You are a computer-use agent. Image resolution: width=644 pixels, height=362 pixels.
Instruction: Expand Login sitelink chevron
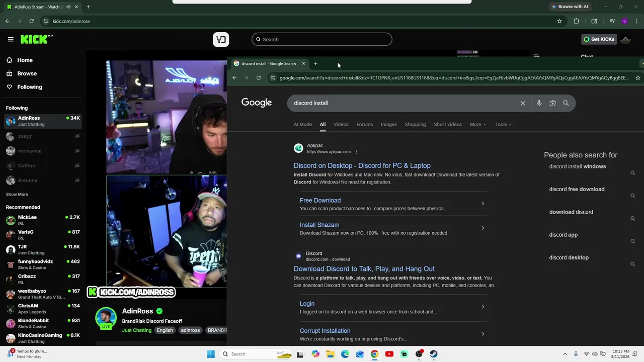(482, 307)
